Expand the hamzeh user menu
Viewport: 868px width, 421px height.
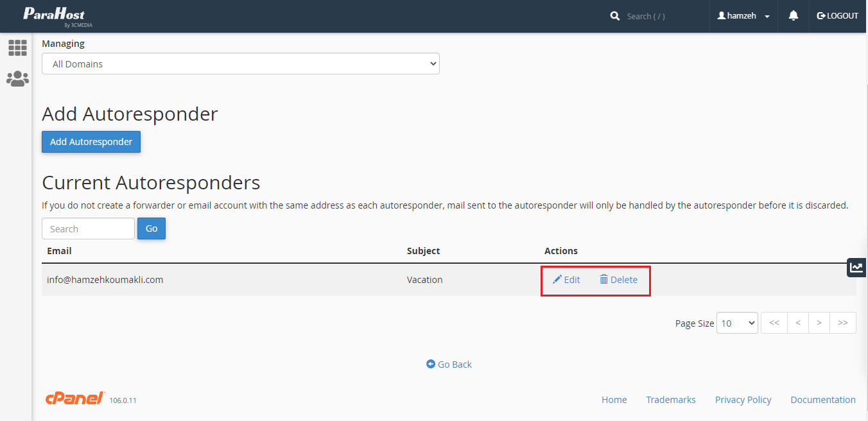tap(744, 16)
